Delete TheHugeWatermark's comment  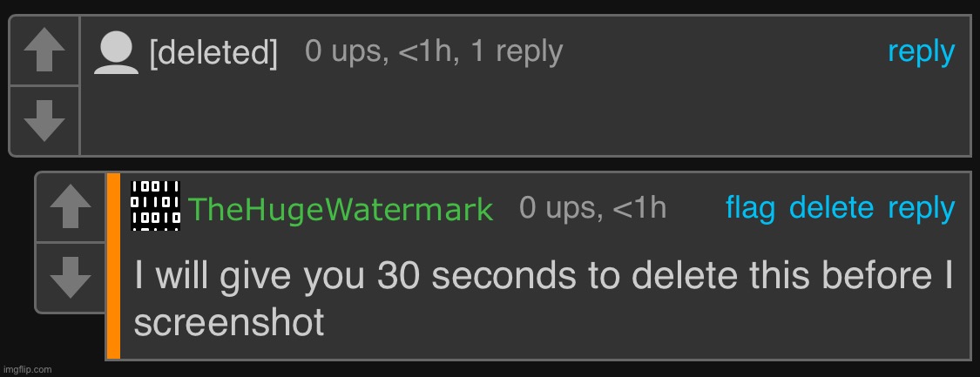point(831,208)
